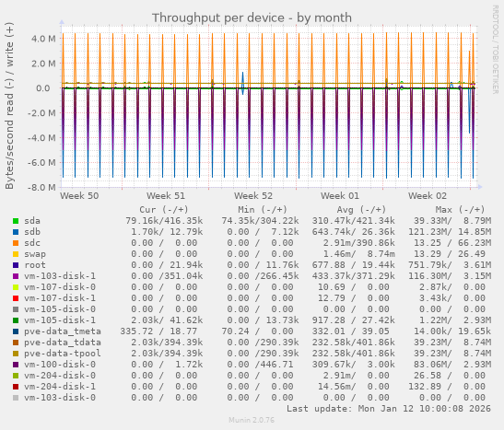This screenshot has height=430, width=504.
Task: Click the 'Week 01' x-axis label
Action: pos(340,196)
